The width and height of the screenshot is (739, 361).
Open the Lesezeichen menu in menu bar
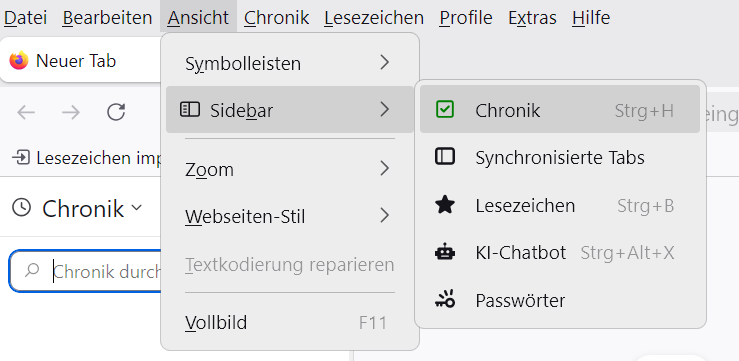(374, 18)
